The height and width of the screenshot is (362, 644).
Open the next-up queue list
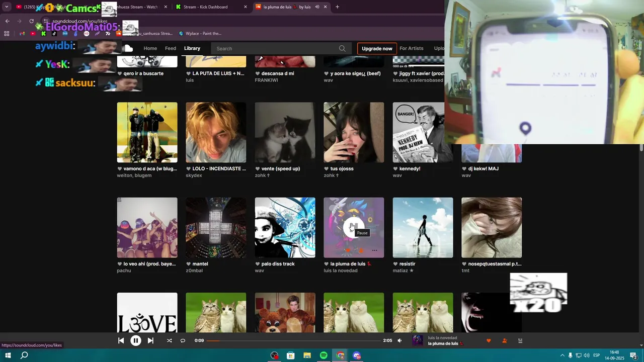tap(520, 340)
